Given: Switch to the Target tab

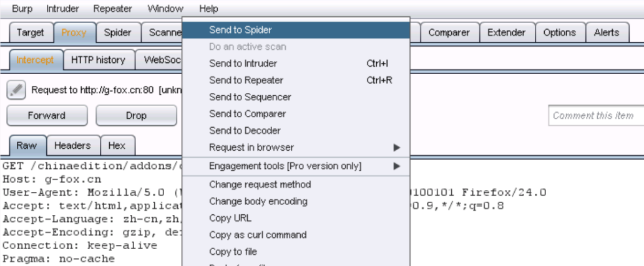Looking at the screenshot, I should point(31,33).
